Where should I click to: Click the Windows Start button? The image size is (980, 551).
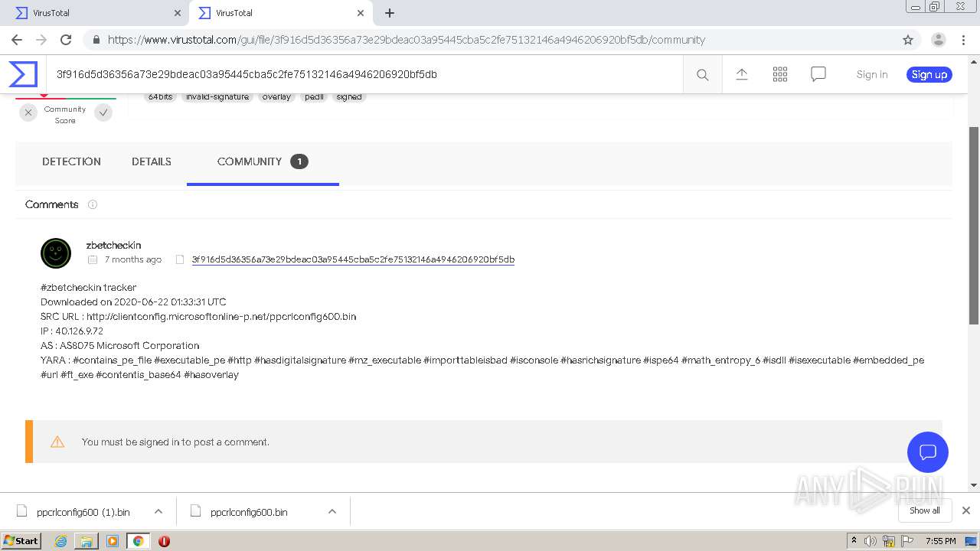pyautogui.click(x=21, y=540)
